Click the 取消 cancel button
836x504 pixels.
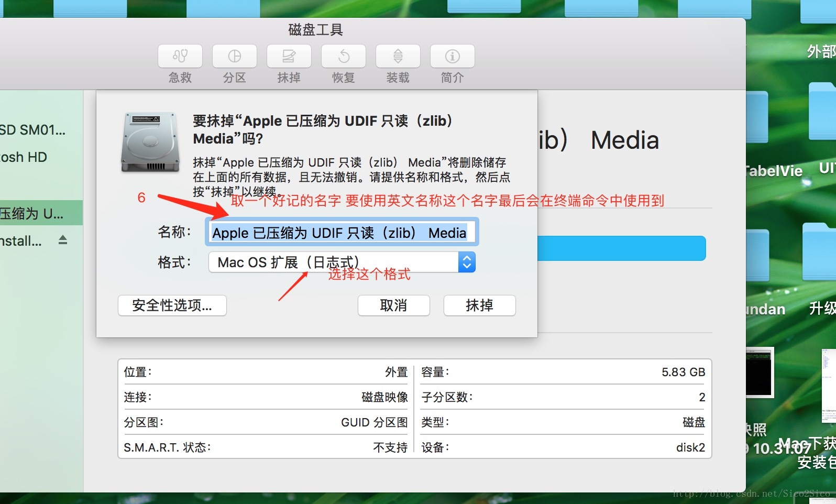(394, 305)
